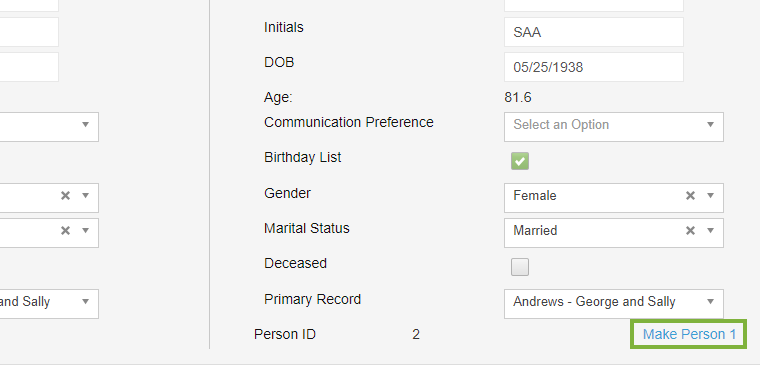Screen dimensions: 760x369
Task: Open the left column 'and Sally' dropdown
Action: (49, 304)
